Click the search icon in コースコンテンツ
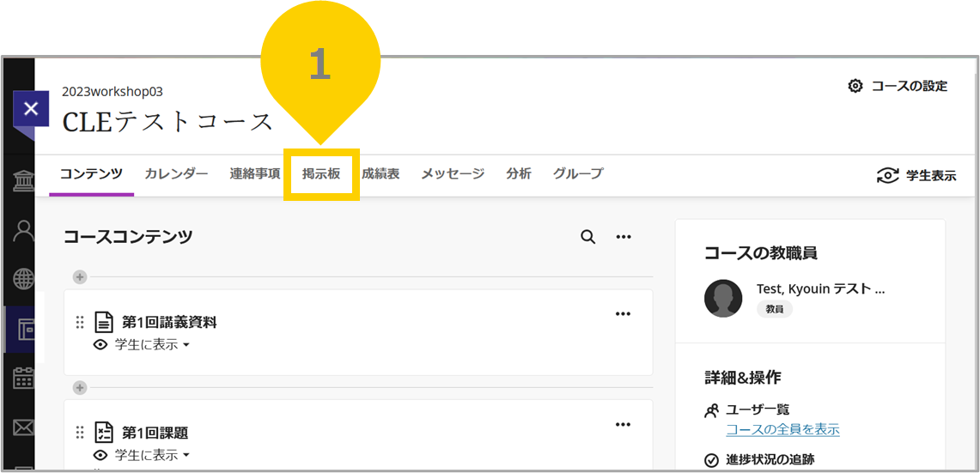This screenshot has width=980, height=473. (588, 237)
